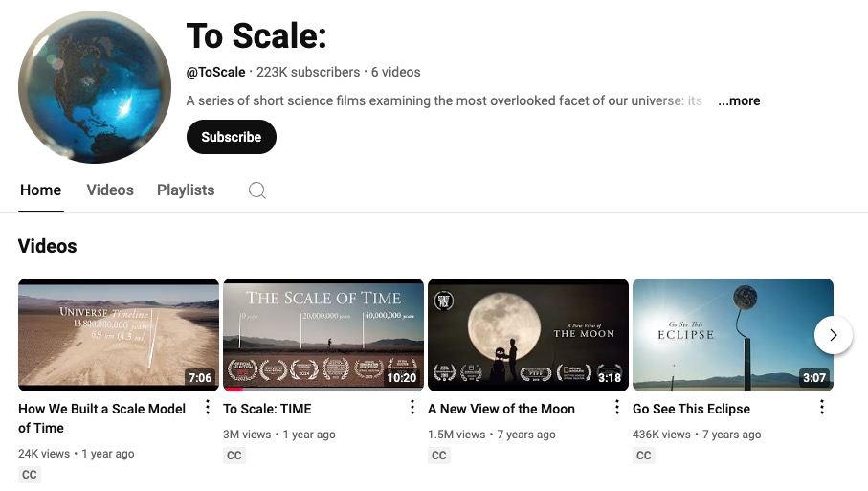868x491 pixels.
Task: Click the CC badge under Go See This Eclipse
Action: tap(644, 456)
